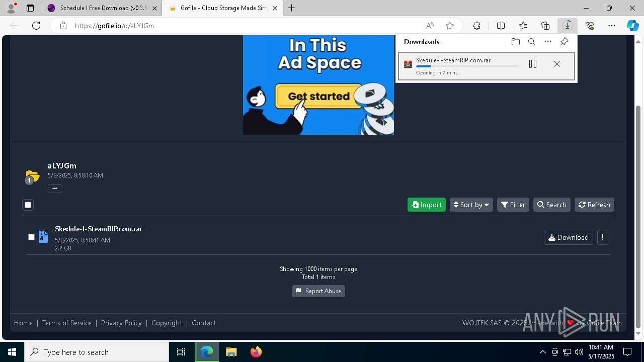Go to Home footer link
This screenshot has width=644, height=362.
coord(23,323)
